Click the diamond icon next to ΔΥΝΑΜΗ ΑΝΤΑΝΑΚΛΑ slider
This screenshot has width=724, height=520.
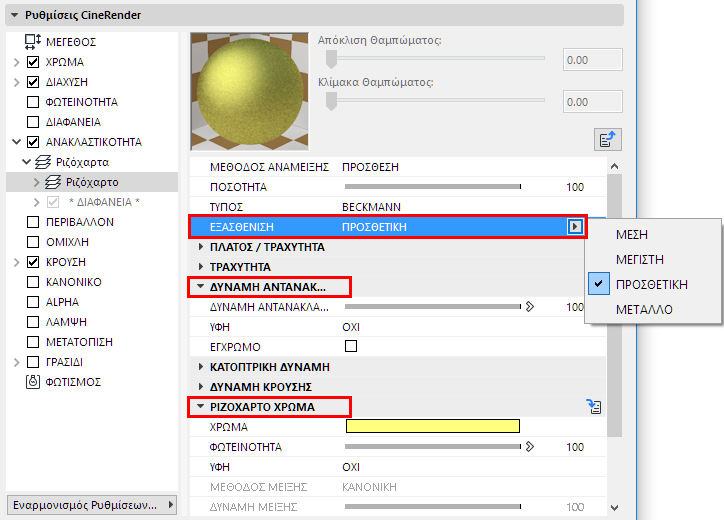tap(530, 307)
